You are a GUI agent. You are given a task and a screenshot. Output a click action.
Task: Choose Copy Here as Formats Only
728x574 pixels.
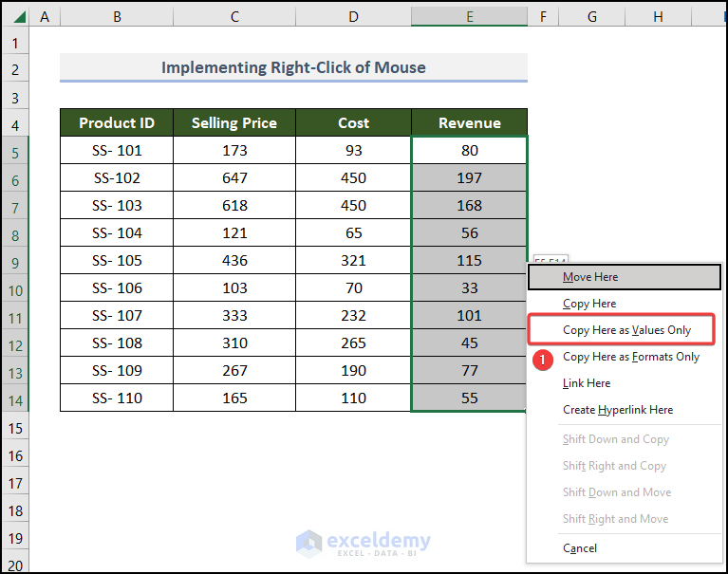click(631, 357)
